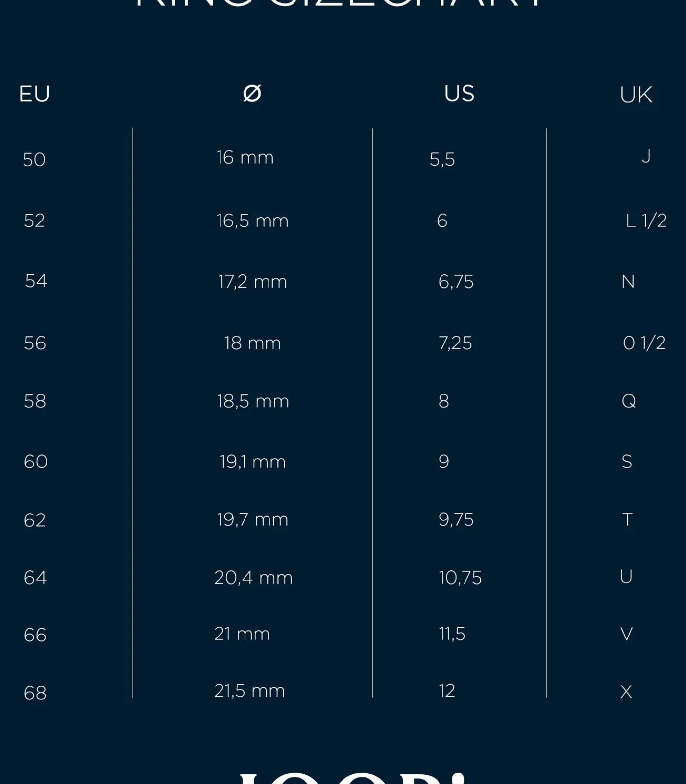Viewport: 686px width, 784px height.
Task: Select US size 10,75 value
Action: tap(460, 578)
